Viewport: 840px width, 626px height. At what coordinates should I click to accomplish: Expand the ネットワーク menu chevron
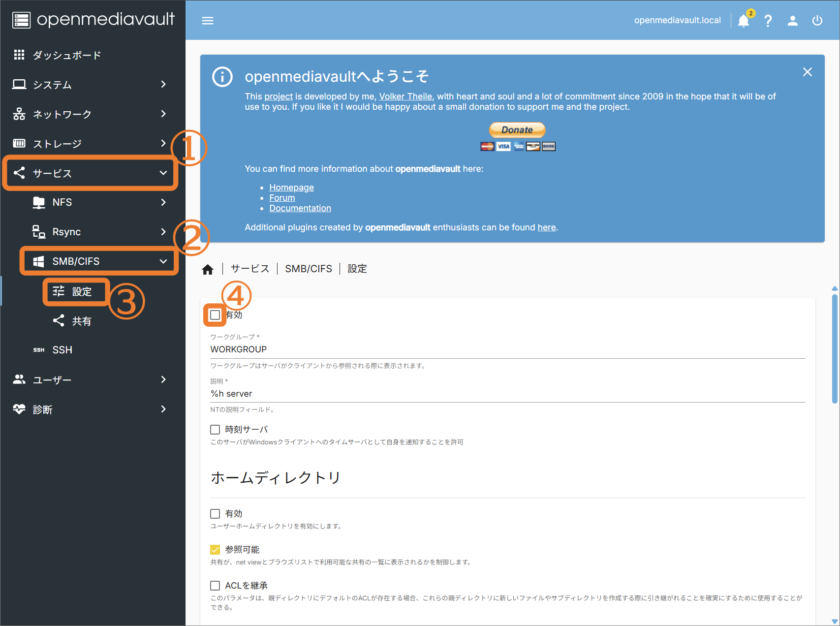(163, 114)
